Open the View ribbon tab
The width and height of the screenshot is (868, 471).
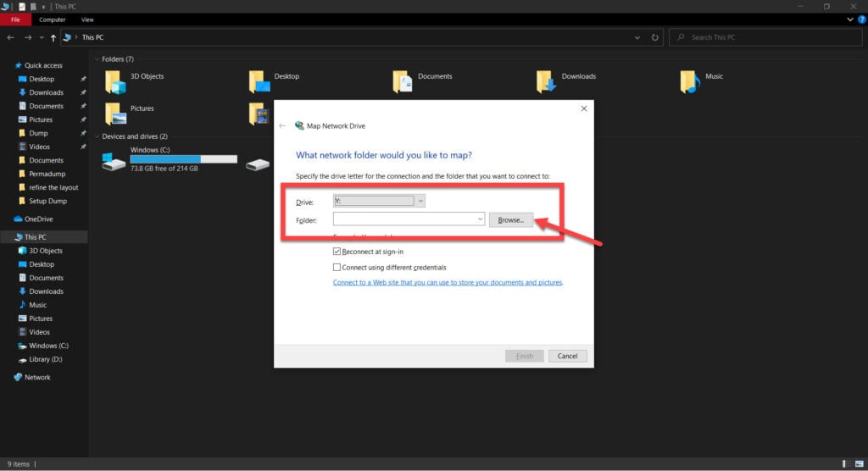pyautogui.click(x=87, y=19)
